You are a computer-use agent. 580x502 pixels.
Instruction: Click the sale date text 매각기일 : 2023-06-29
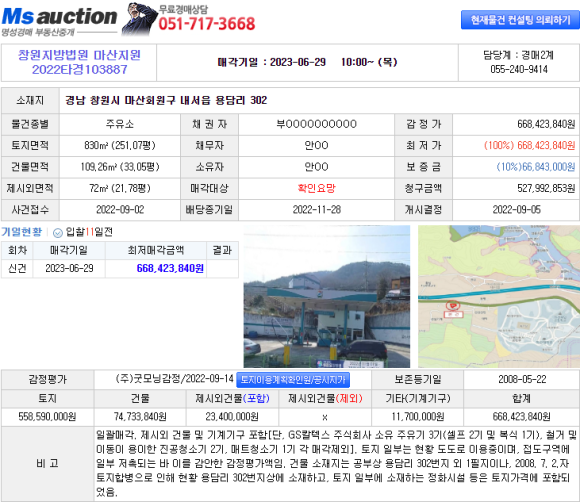[x=272, y=62]
